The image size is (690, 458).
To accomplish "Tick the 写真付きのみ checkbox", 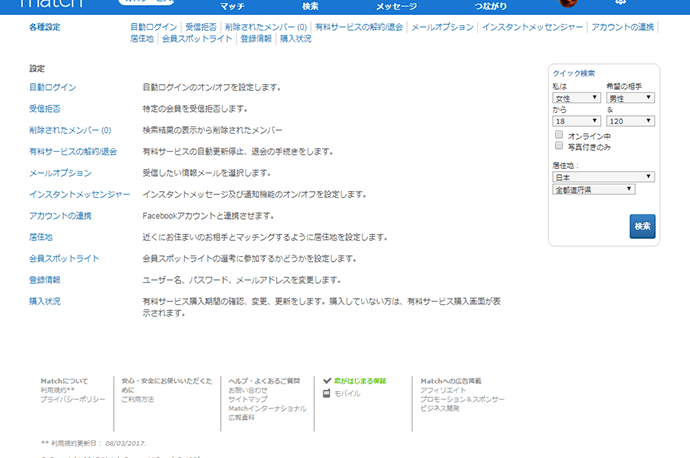I will [x=559, y=145].
